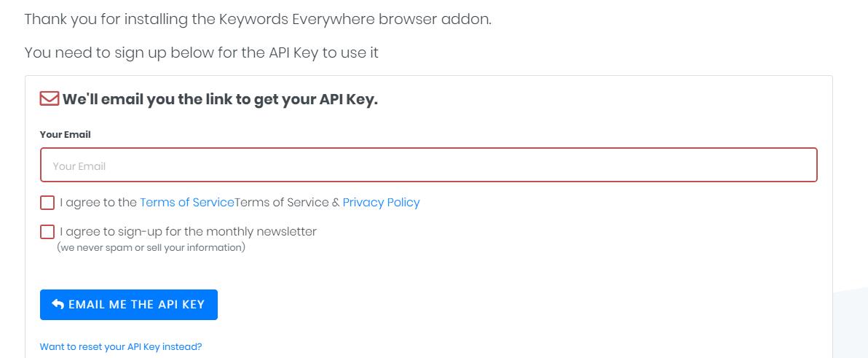
Task: Click the bold 'Your Email' field label
Action: tap(66, 135)
